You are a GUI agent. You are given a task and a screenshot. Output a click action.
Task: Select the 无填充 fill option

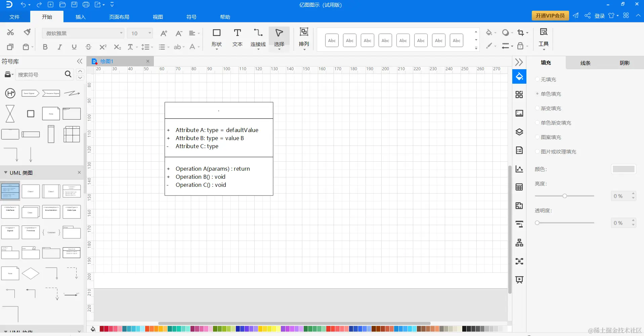(546, 79)
